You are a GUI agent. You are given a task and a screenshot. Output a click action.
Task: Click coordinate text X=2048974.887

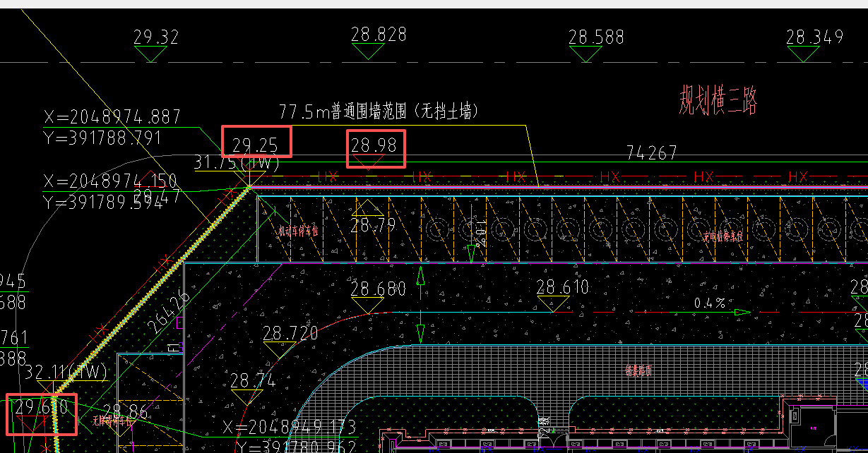112,117
